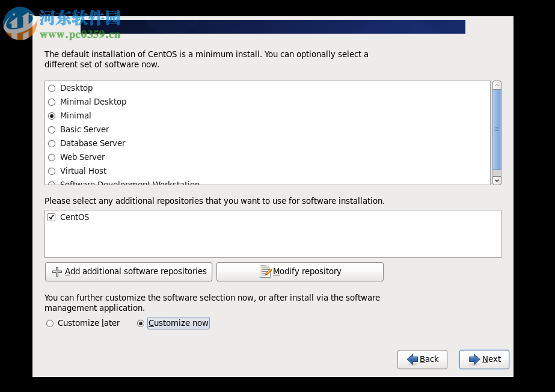This screenshot has height=392, width=555.
Task: Open Add additional software repositories dialog
Action: (128, 271)
